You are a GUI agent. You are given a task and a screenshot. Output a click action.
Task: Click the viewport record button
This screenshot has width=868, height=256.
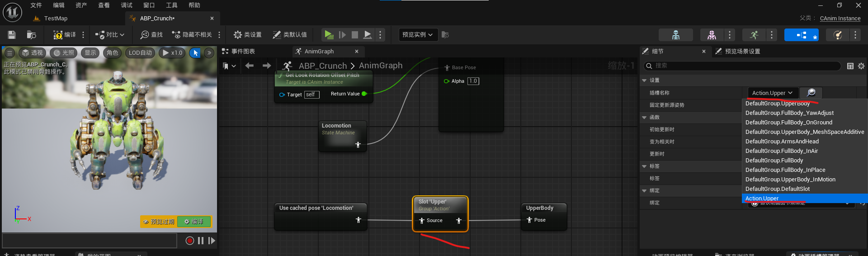coord(190,241)
